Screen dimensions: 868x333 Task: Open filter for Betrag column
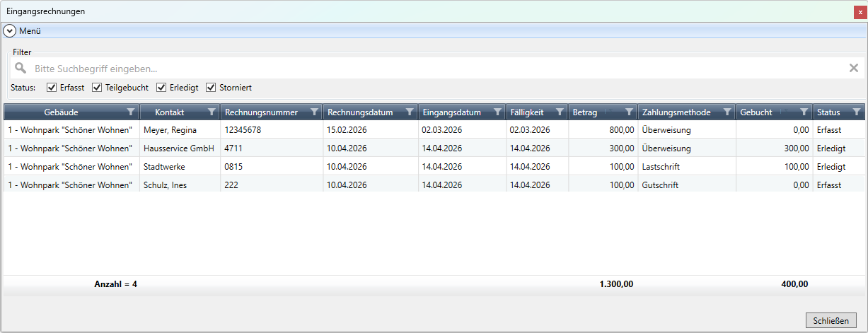click(629, 112)
